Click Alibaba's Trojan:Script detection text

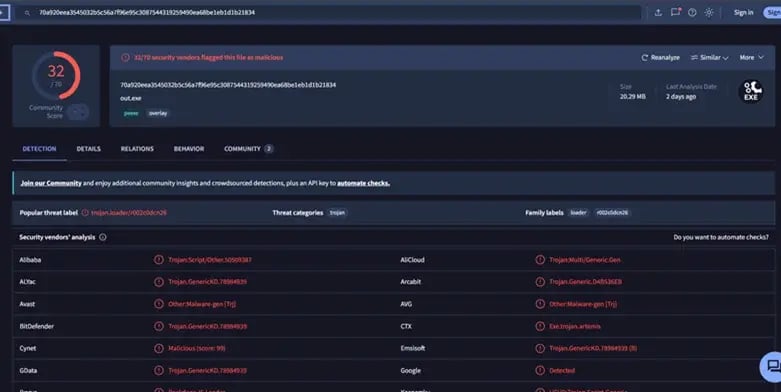(x=210, y=260)
